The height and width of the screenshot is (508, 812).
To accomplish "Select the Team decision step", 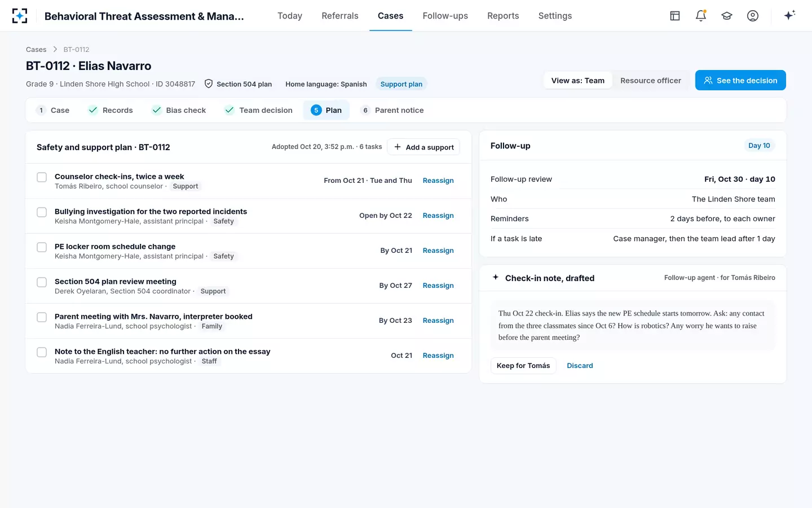I will [259, 110].
